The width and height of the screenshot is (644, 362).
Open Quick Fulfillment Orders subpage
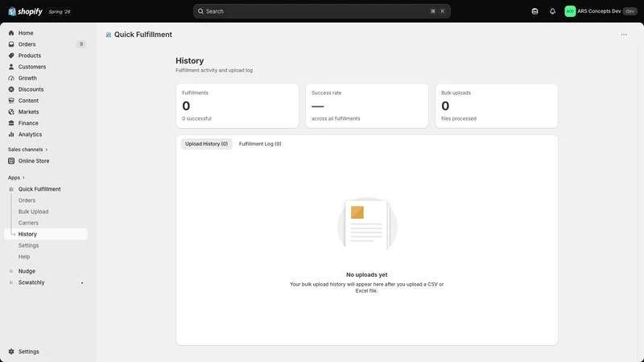pos(27,200)
